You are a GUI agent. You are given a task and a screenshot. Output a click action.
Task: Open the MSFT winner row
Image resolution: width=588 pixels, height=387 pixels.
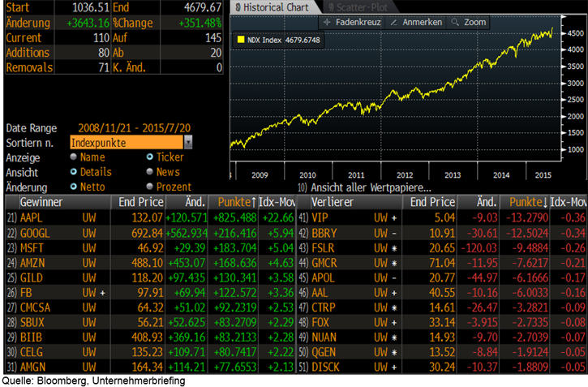click(x=150, y=248)
